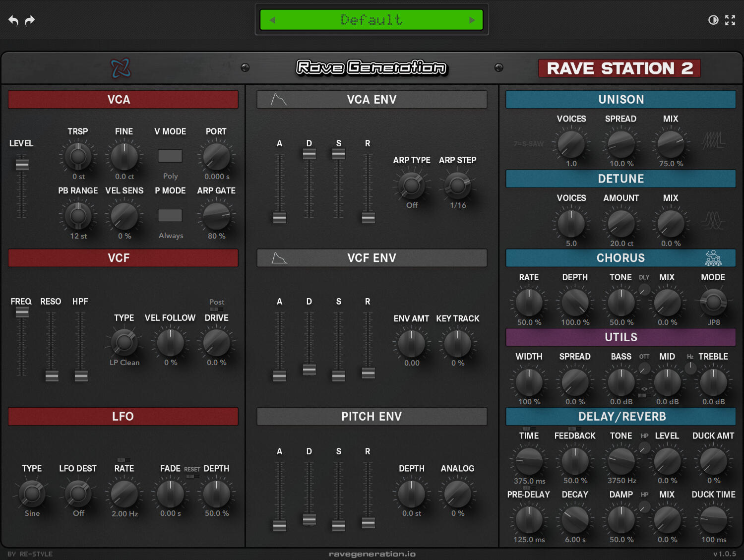This screenshot has height=560, width=744.
Task: Open the Default preset name display
Action: click(x=372, y=20)
